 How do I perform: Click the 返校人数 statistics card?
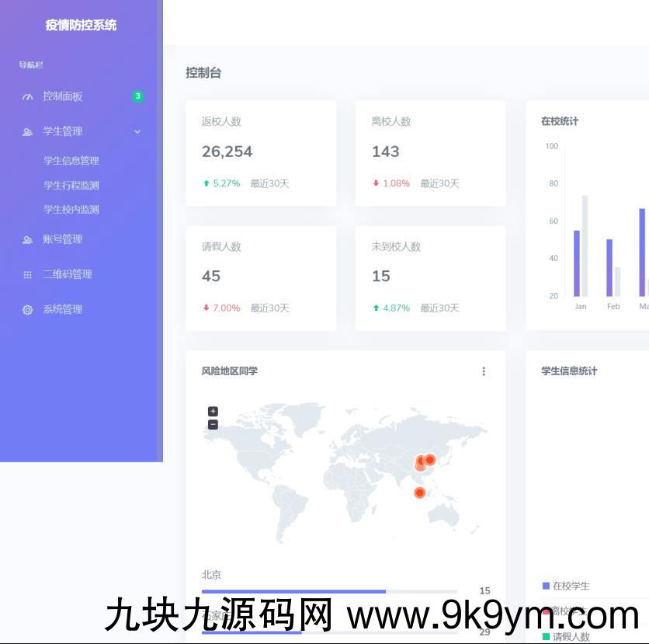[x=261, y=153]
